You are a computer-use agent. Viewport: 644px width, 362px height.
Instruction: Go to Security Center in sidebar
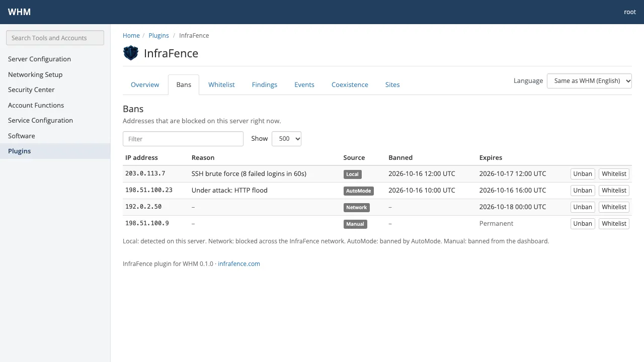tap(55, 89)
